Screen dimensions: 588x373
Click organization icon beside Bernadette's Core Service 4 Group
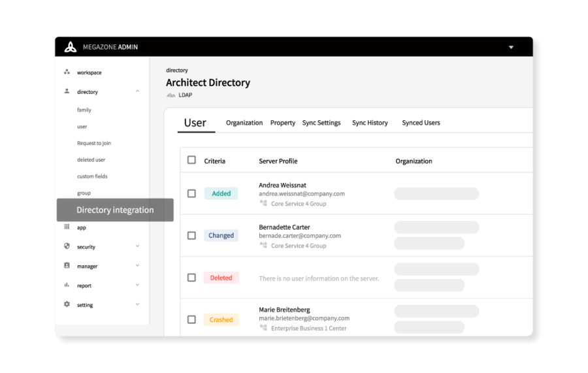[x=263, y=245]
